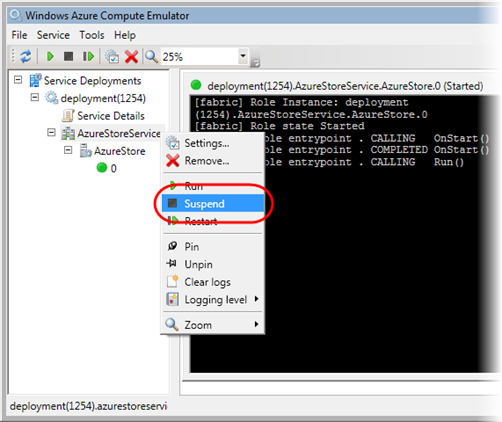Choose Restart from the context menu
Image resolution: width=502 pixels, height=422 pixels.
click(x=213, y=221)
